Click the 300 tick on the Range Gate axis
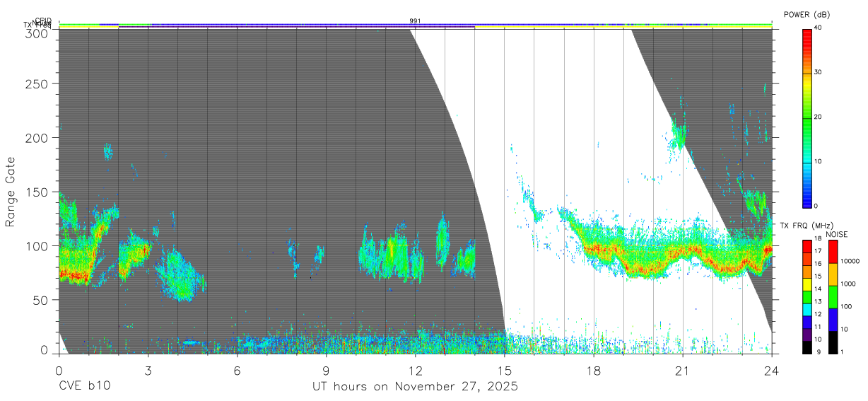868x401 pixels. pos(37,33)
